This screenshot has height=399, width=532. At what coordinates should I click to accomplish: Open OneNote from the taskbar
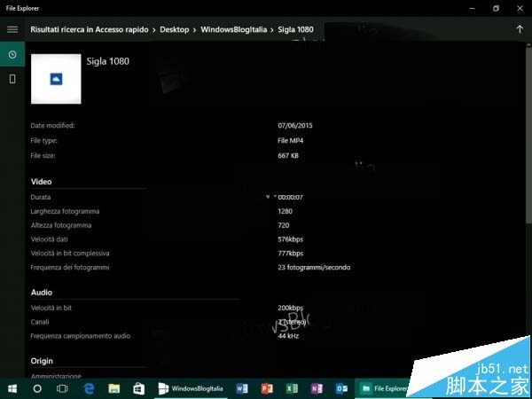(x=317, y=389)
